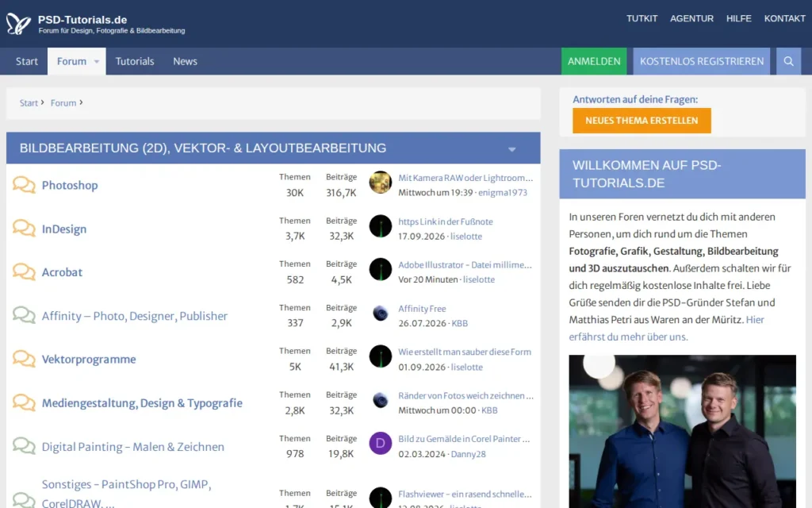Image resolution: width=812 pixels, height=508 pixels.
Task: Go to the Start tab
Action: click(26, 61)
